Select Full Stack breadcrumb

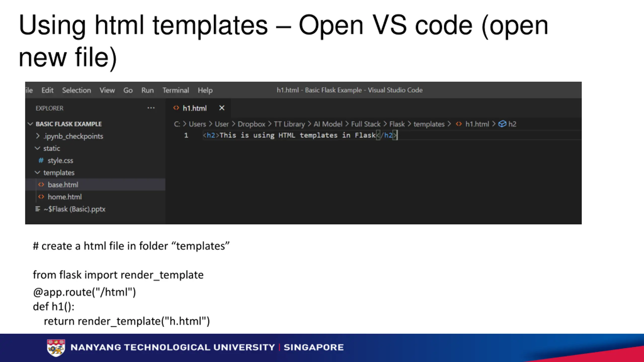pyautogui.click(x=366, y=124)
